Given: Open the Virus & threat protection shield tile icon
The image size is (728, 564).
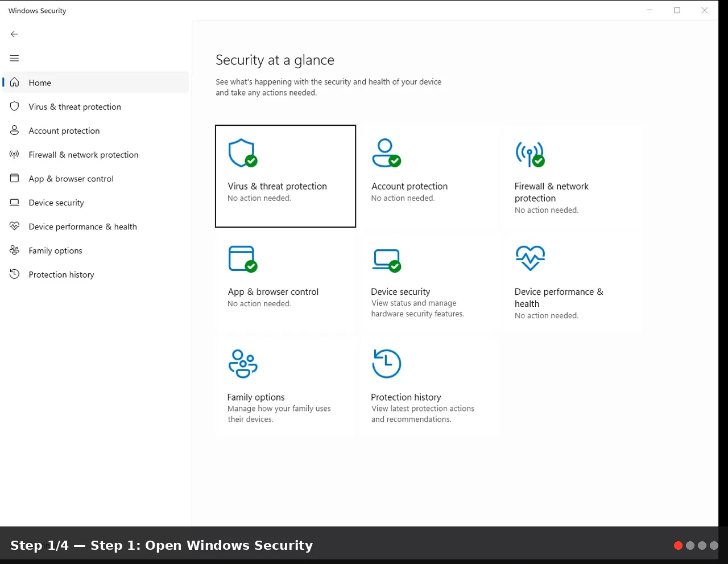Looking at the screenshot, I should click(243, 153).
